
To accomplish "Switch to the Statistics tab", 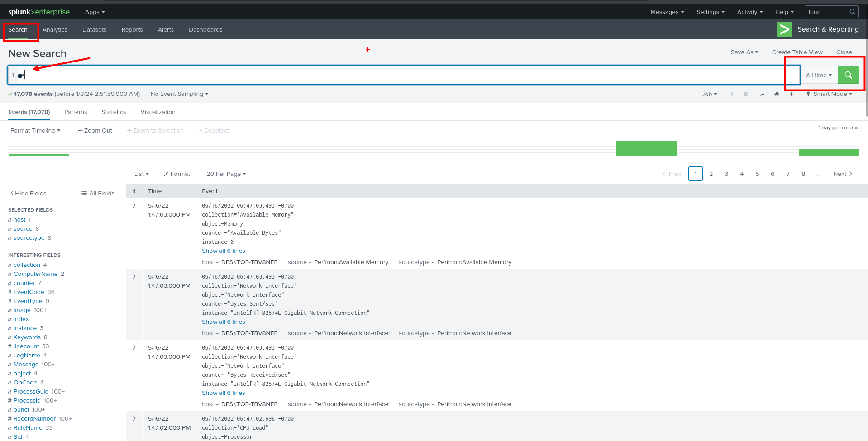I will (114, 112).
